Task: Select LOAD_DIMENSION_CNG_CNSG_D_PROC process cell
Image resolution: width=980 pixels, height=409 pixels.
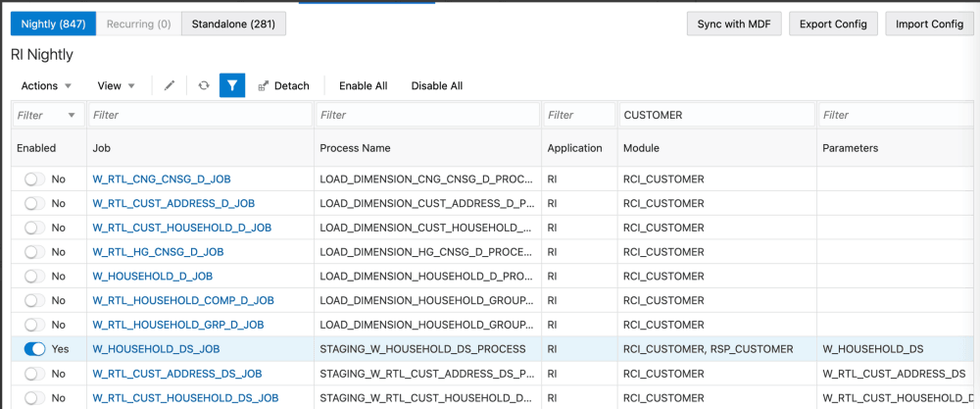Action: coord(428,179)
